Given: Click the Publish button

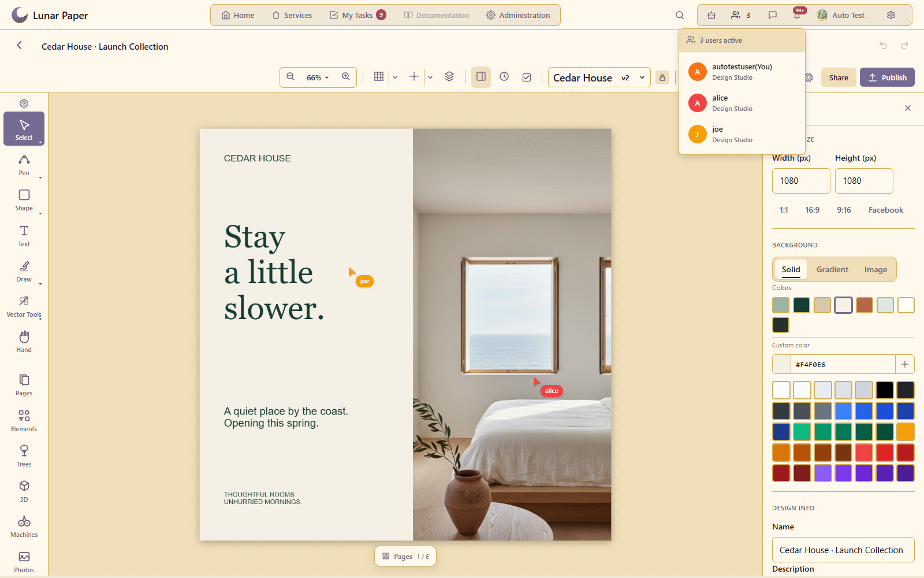Looking at the screenshot, I should (887, 77).
